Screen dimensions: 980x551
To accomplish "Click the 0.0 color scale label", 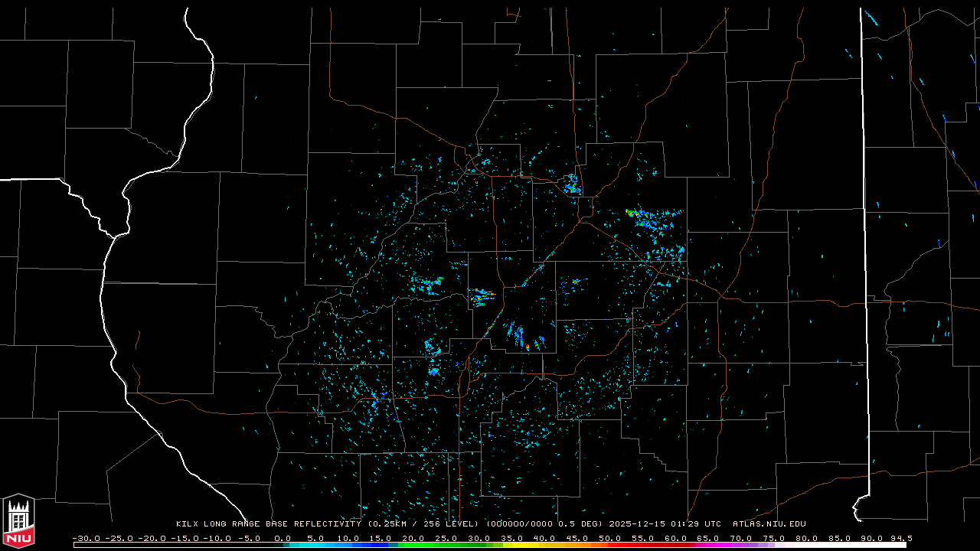I will (x=283, y=538).
